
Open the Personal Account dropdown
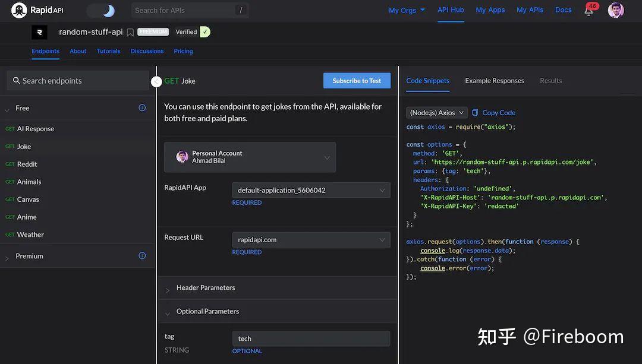[x=250, y=157]
